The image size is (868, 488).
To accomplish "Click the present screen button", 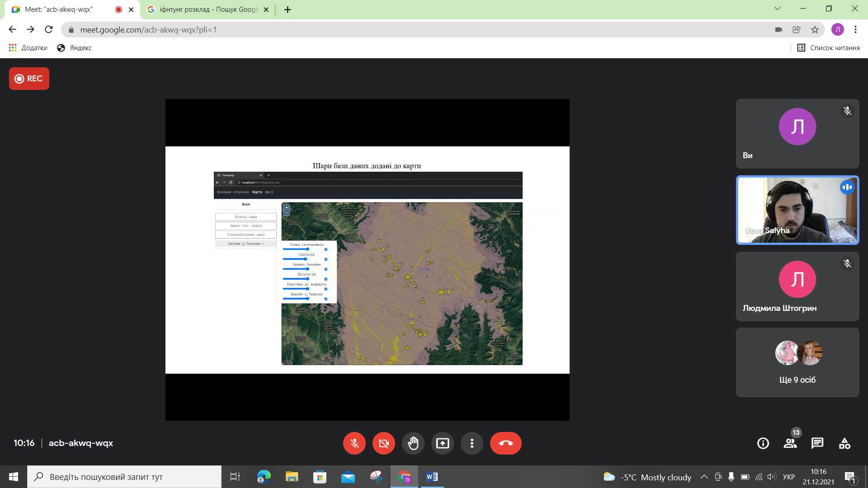I will [442, 443].
